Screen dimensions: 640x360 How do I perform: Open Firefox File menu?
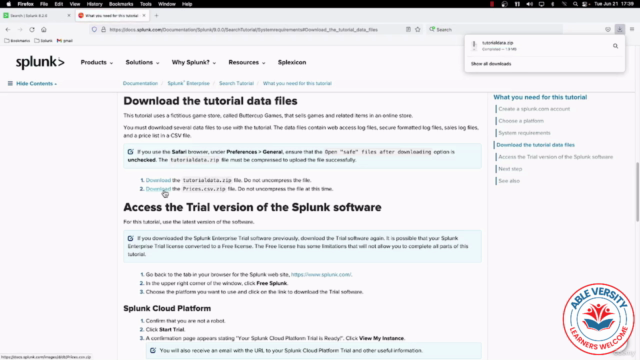pyautogui.click(x=44, y=4)
